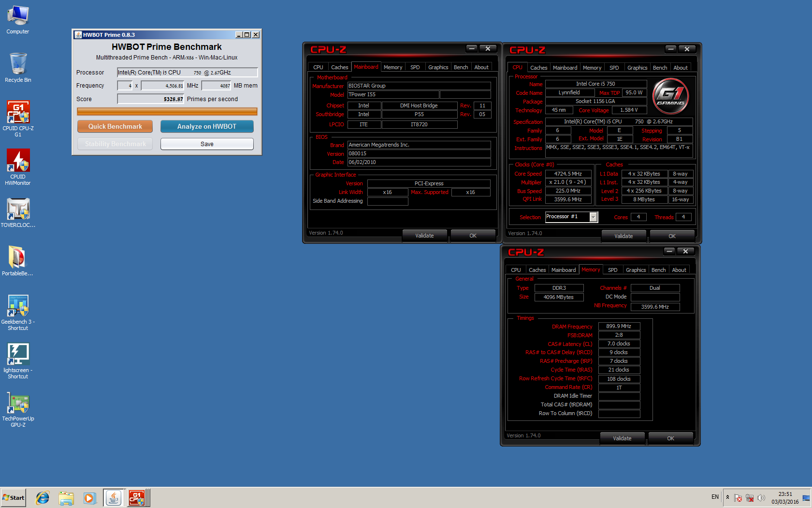Click OK in the memory CPU-Z window
Image resolution: width=812 pixels, height=508 pixels.
pyautogui.click(x=671, y=438)
